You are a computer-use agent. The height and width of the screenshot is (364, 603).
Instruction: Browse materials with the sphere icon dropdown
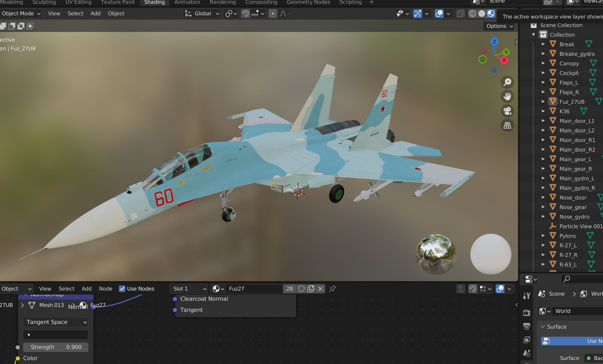click(x=218, y=289)
